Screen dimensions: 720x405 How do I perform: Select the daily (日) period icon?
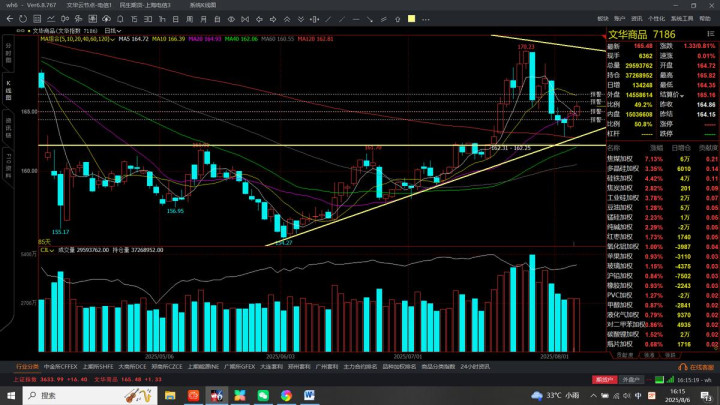(175, 19)
